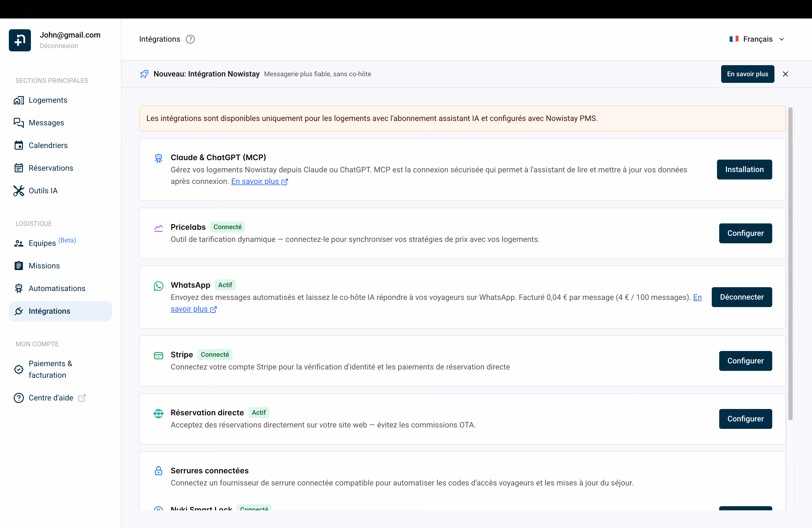Click En savoir plus banner button
The image size is (812, 528).
coord(748,74)
